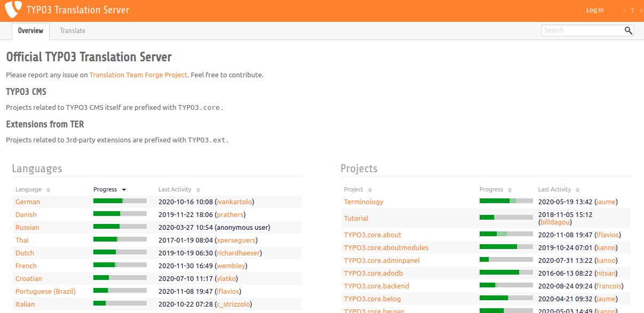The image size is (644, 313).
Task: Click the minus icon to decrease text size
Action: tap(623, 10)
